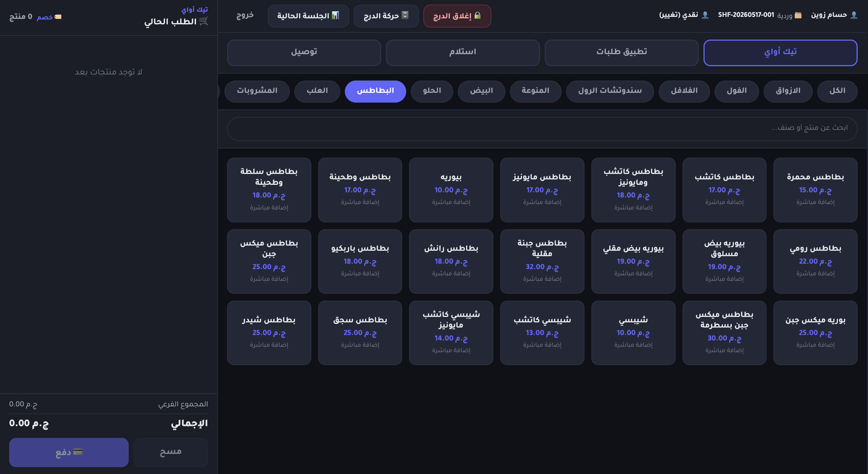
Task: Add شيبسي كاتشب مايونيز product card
Action: tap(451, 332)
